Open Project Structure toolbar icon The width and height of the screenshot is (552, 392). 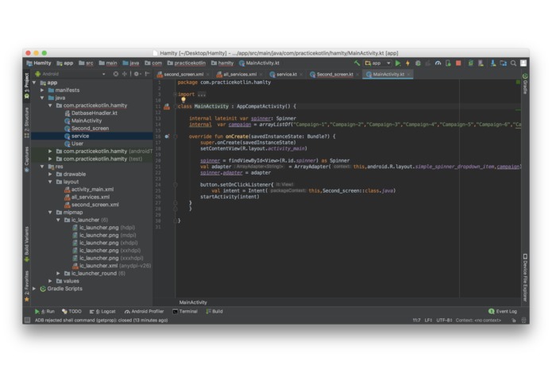point(504,63)
